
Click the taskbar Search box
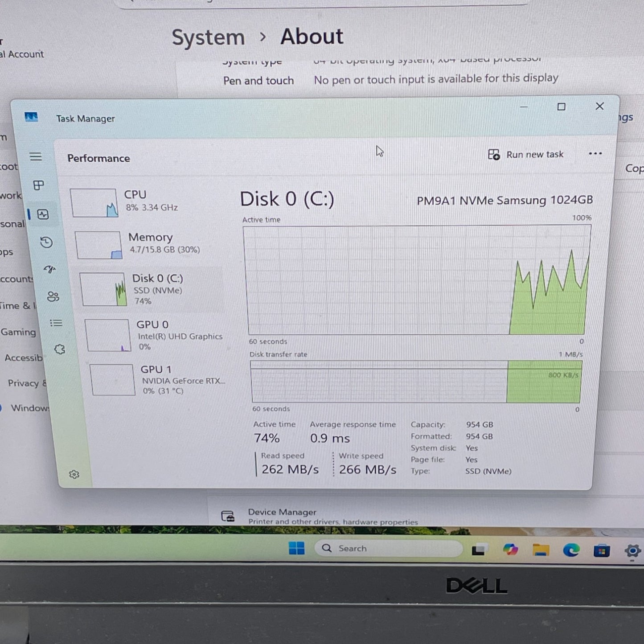(x=388, y=549)
